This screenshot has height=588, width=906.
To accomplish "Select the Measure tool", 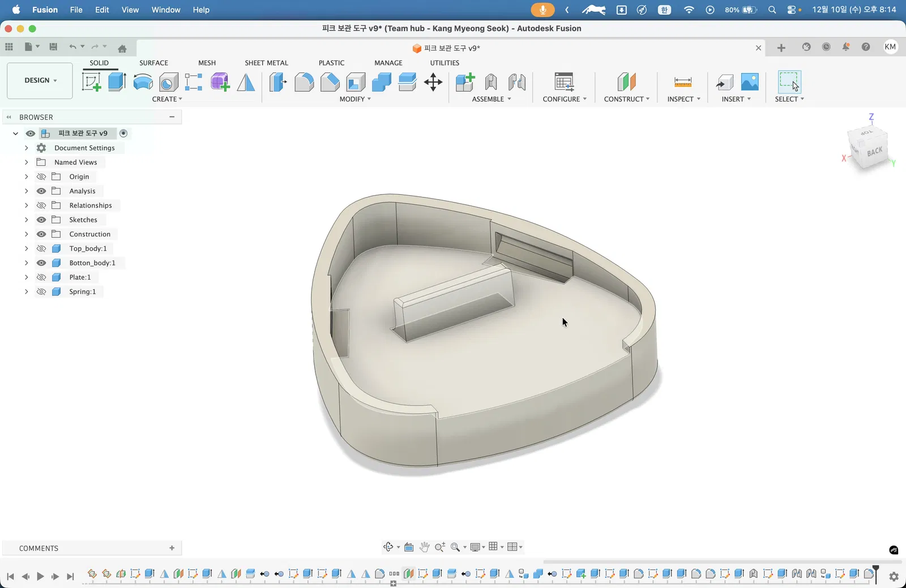I will click(683, 82).
